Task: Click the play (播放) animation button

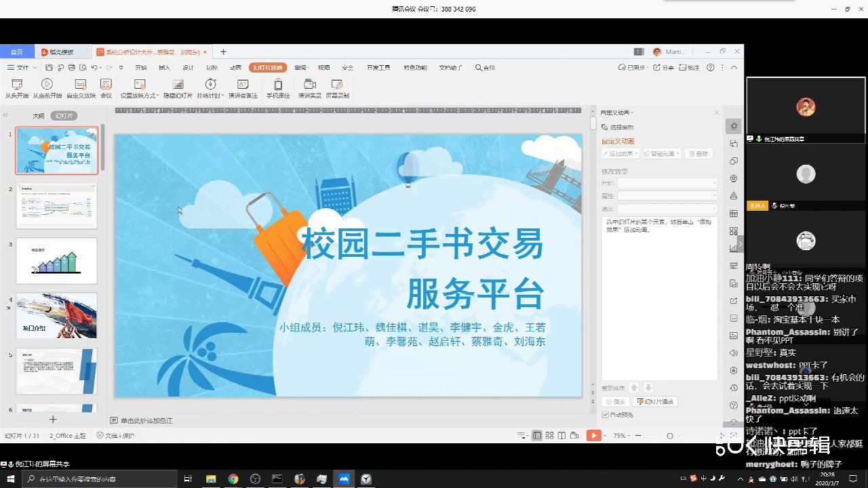Action: point(616,402)
